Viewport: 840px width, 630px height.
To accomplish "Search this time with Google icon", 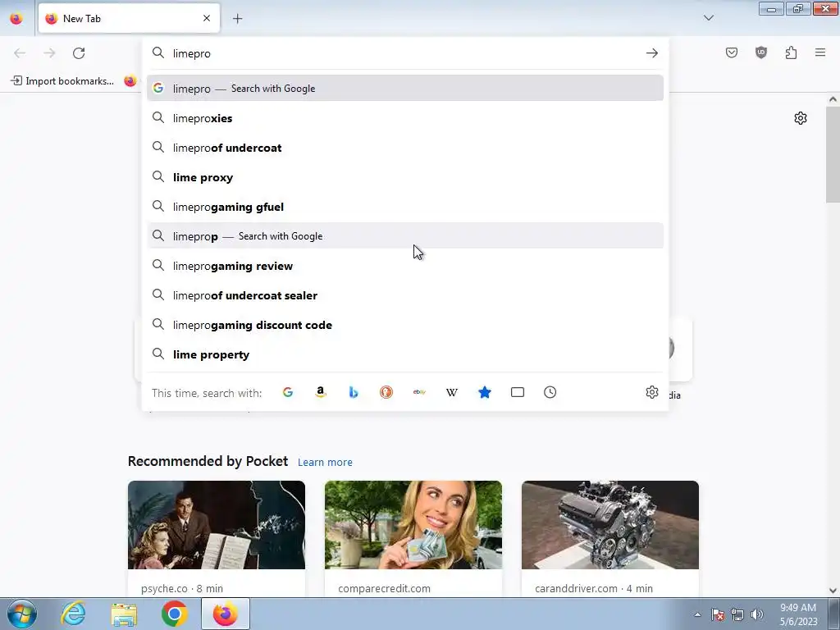I will click(x=288, y=392).
